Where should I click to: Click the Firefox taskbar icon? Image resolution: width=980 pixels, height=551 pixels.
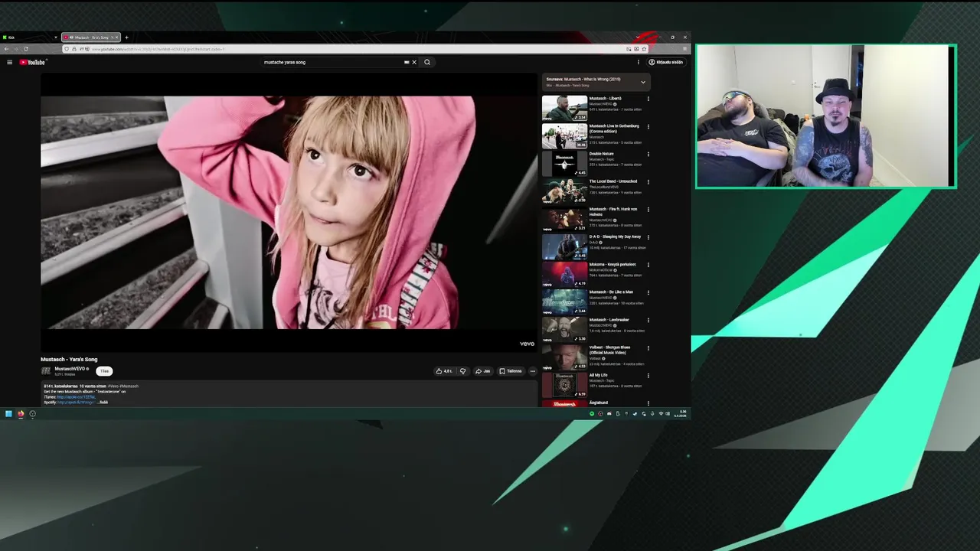[21, 414]
